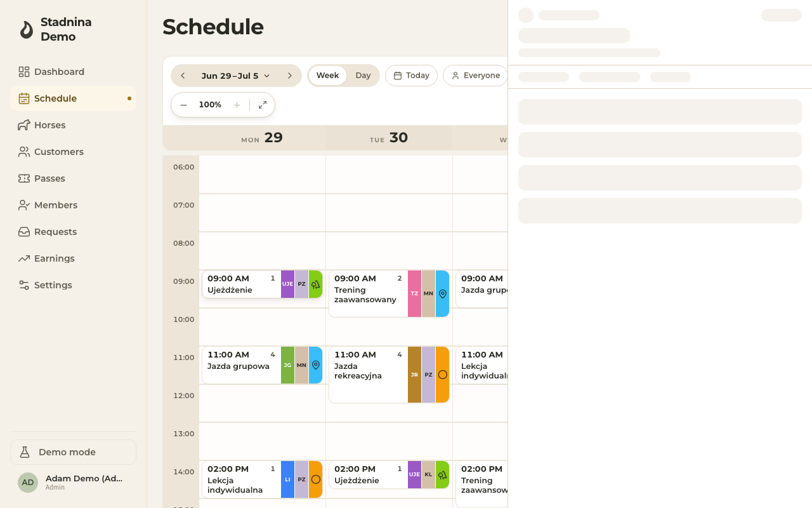This screenshot has width=812, height=508.
Task: Open the Horses section icon
Action: click(x=24, y=125)
